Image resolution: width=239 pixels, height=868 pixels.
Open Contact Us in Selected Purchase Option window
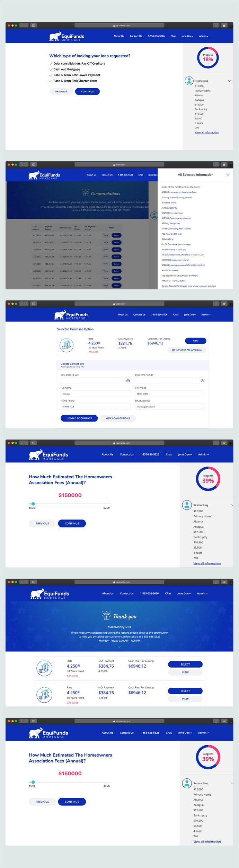(139, 315)
